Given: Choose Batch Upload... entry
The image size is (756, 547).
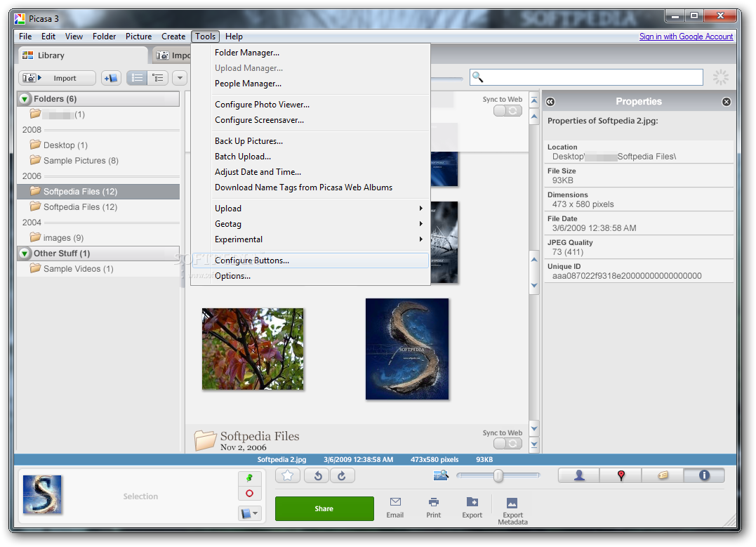Looking at the screenshot, I should click(x=310, y=157).
